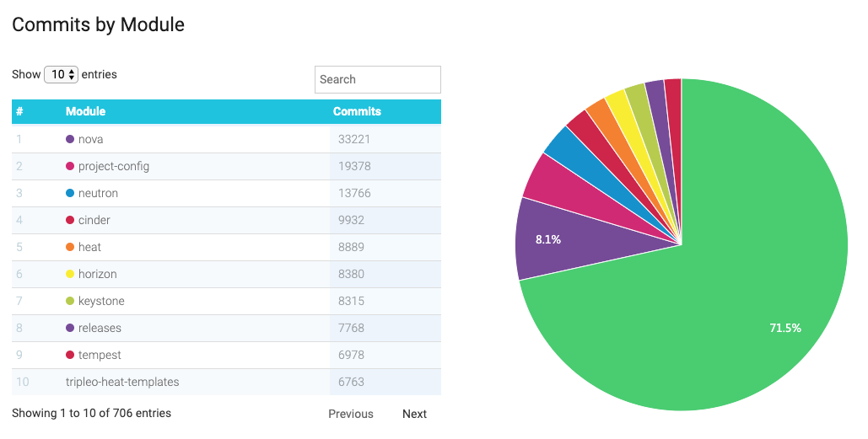868x439 pixels.
Task: Click the purple dot beside releases
Action: [70, 328]
